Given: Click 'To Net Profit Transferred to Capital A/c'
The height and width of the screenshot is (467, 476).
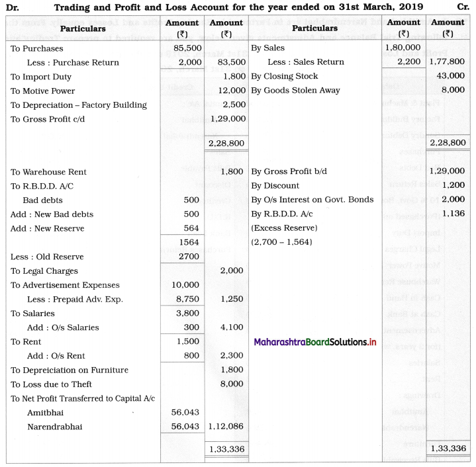Looking at the screenshot, I should [x=83, y=398].
